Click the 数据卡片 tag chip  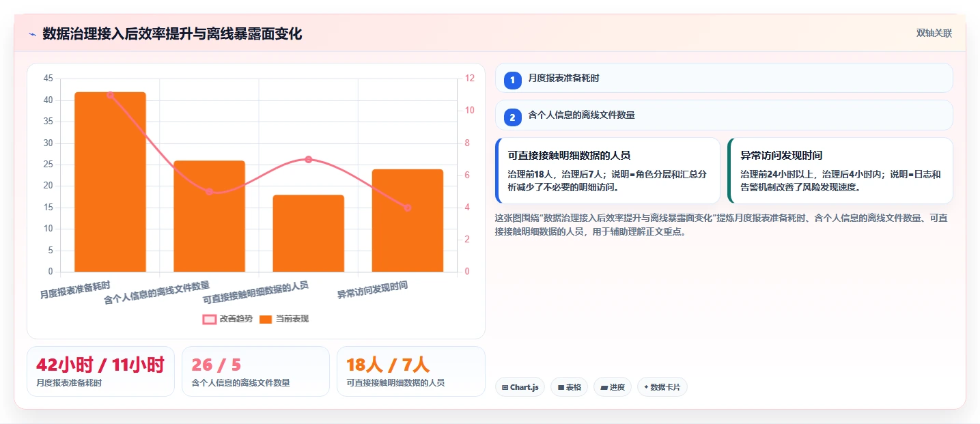[x=662, y=387]
